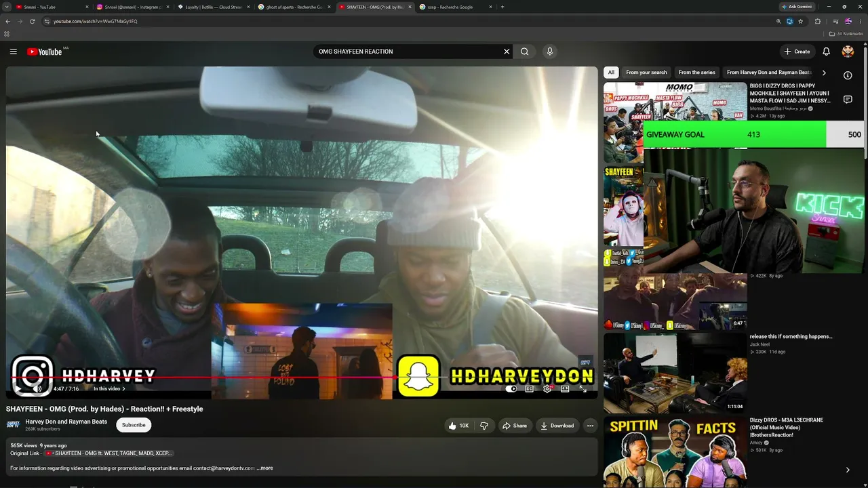Open the Momo Bousfiha channel name
Screen dimensions: 868x488
click(x=777, y=108)
